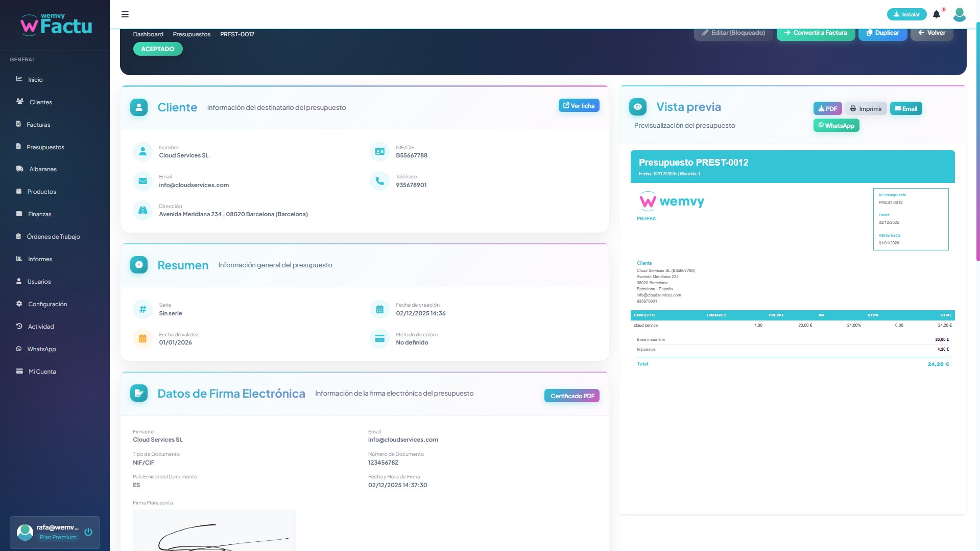980x551 pixels.
Task: Click the Presupuestos breadcrumb link
Action: tap(192, 34)
